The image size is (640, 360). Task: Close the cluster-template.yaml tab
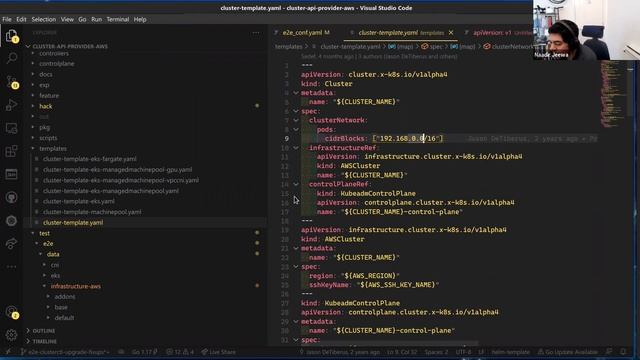pos(451,33)
